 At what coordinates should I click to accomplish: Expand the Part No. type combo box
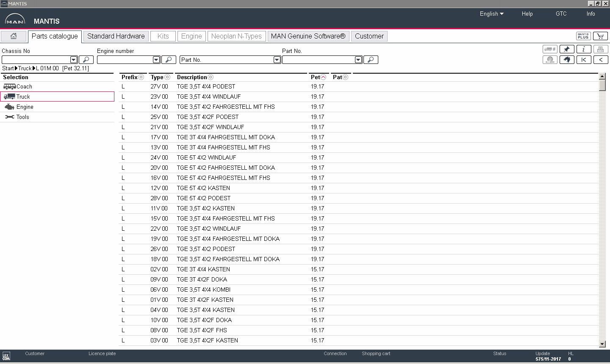click(277, 60)
